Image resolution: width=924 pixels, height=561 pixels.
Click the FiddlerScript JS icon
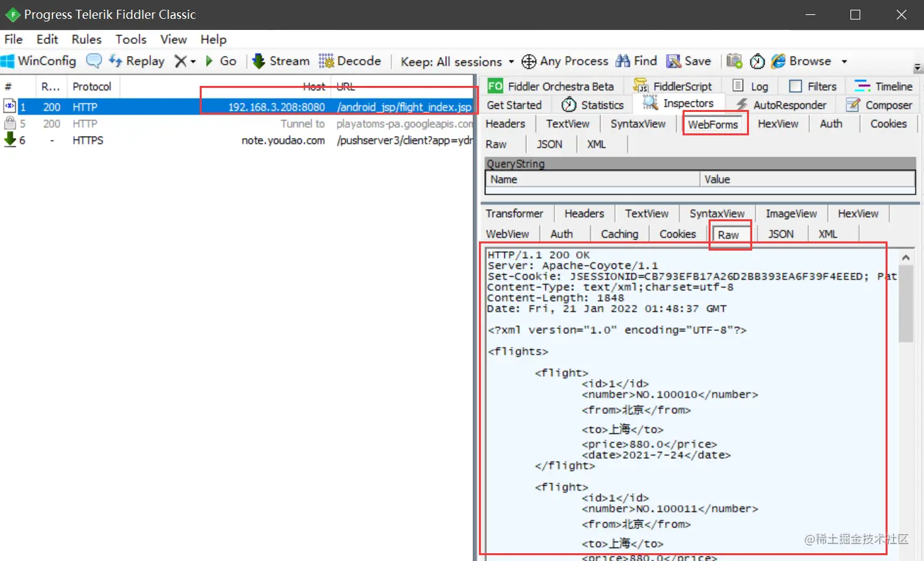641,86
